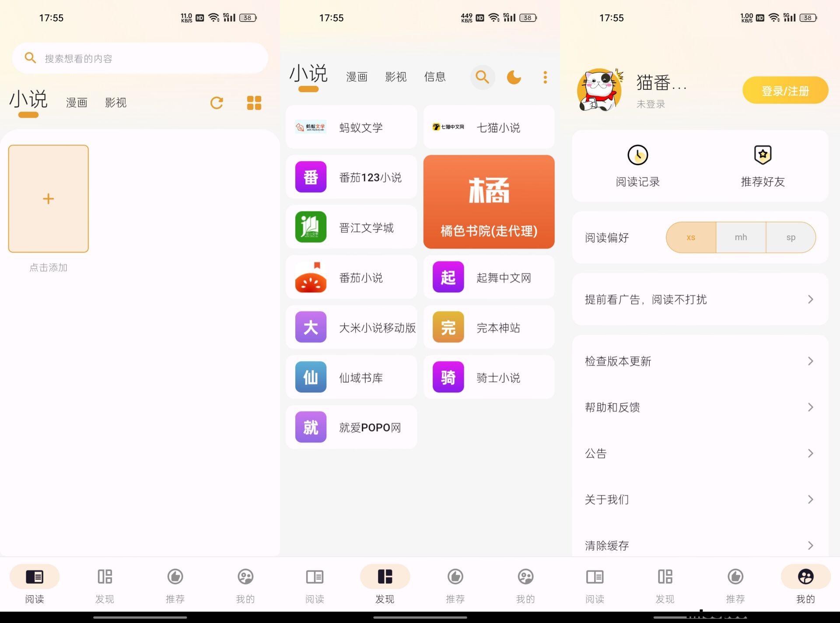Image resolution: width=840 pixels, height=623 pixels.
Task: Tap the 点击添加 label
Action: 49,268
